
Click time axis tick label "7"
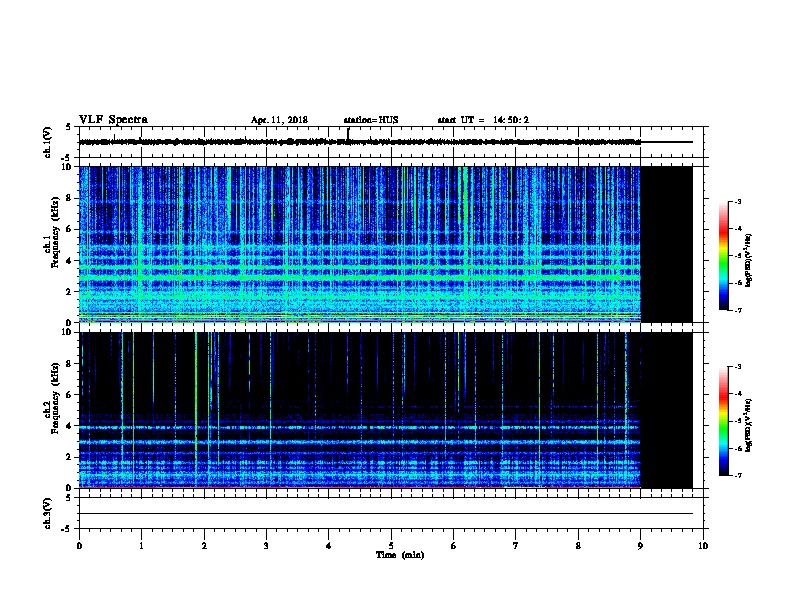515,545
